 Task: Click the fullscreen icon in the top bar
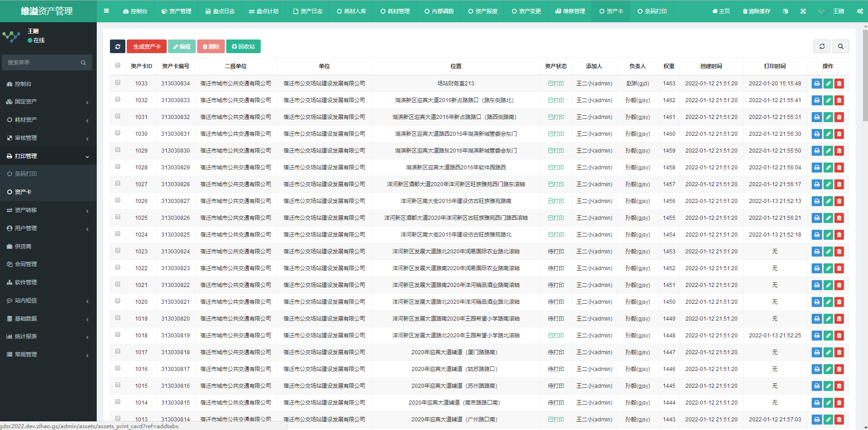click(x=803, y=11)
